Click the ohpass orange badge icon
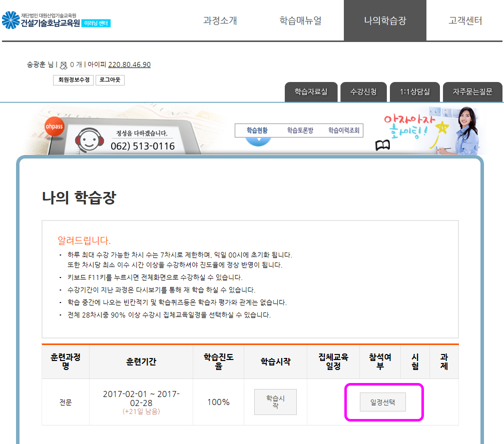This screenshot has width=504, height=444. 54,126
